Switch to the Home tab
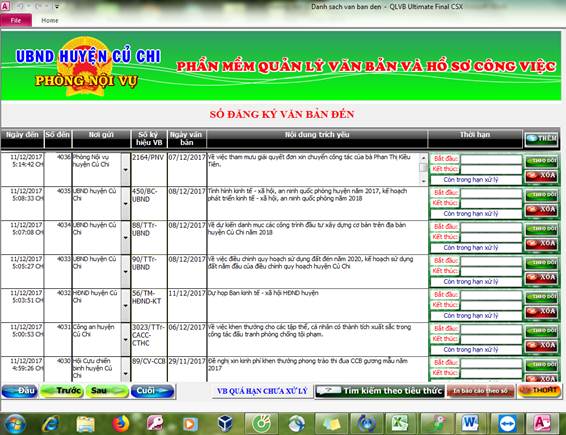The height and width of the screenshot is (435, 566). click(50, 21)
